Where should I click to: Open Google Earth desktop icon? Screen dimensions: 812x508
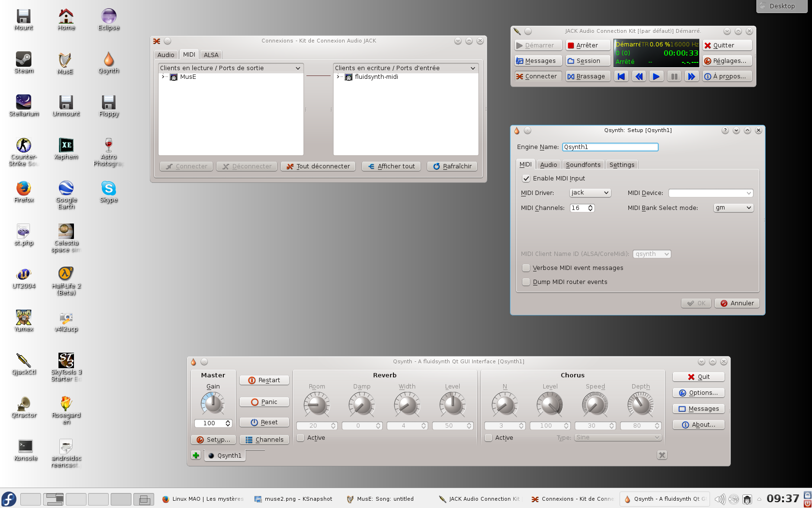pos(66,194)
